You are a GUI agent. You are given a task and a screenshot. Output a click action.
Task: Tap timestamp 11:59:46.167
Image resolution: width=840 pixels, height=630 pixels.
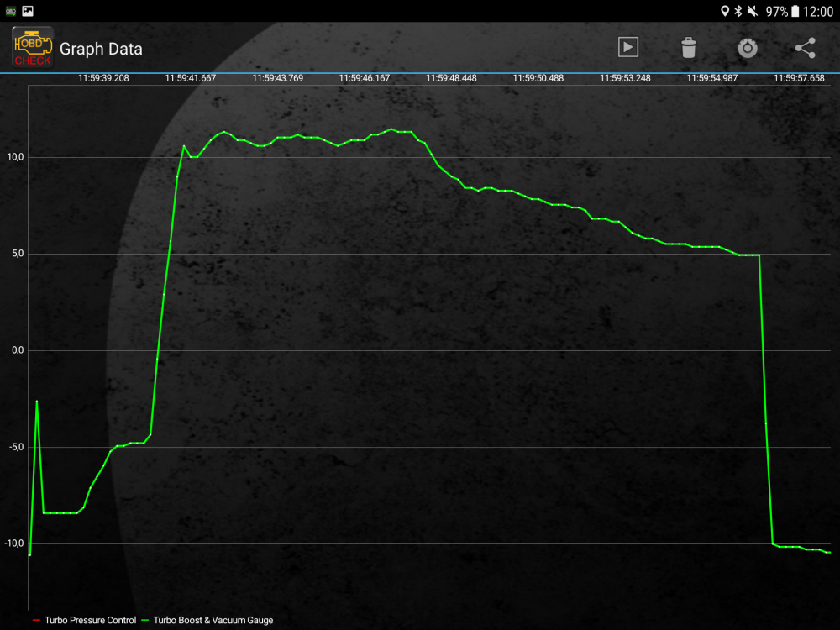(x=365, y=78)
